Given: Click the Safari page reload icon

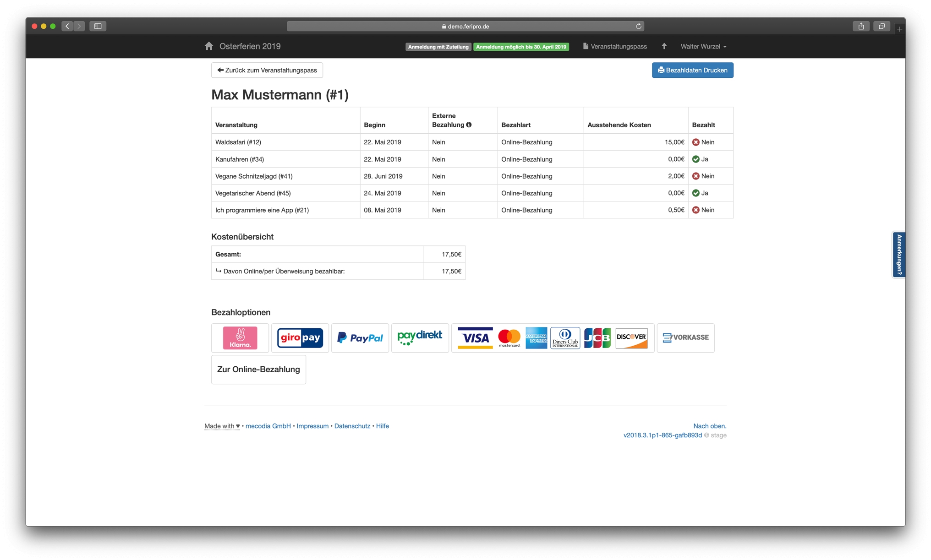Looking at the screenshot, I should pyautogui.click(x=638, y=27).
